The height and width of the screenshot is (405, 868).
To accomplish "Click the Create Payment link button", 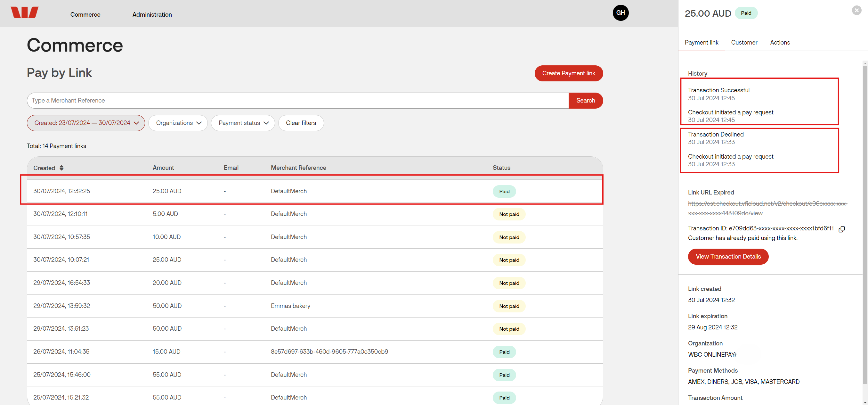I will 568,73.
